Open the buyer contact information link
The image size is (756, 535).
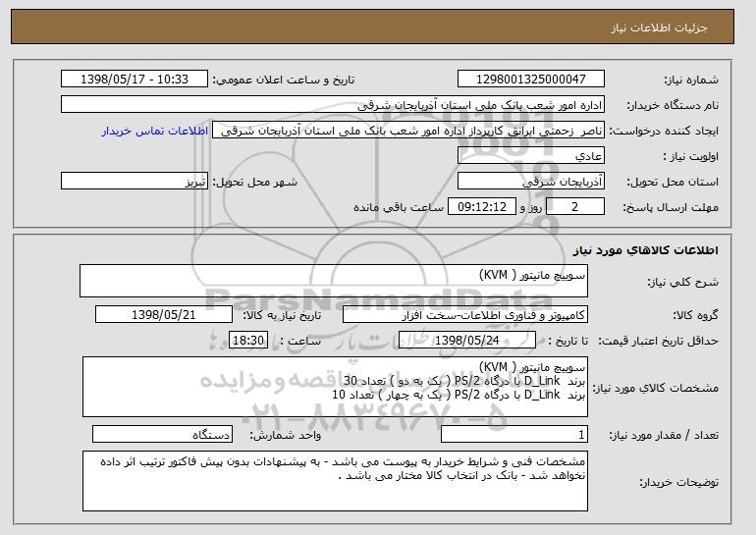155,131
